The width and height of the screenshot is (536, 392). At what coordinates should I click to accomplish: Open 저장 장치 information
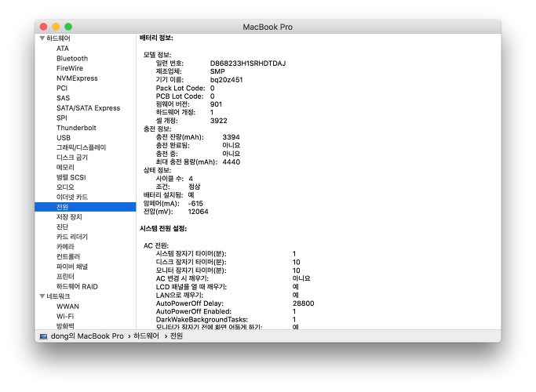pyautogui.click(x=69, y=217)
